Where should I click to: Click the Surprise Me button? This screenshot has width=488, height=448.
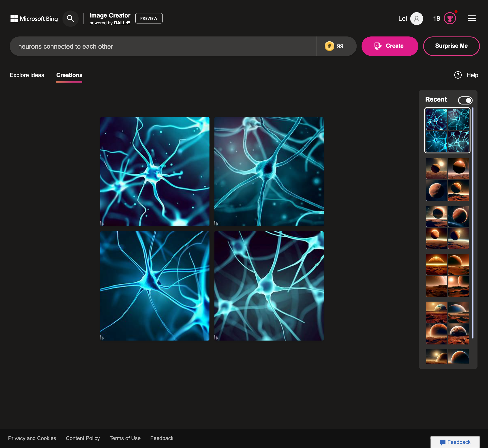(x=451, y=46)
